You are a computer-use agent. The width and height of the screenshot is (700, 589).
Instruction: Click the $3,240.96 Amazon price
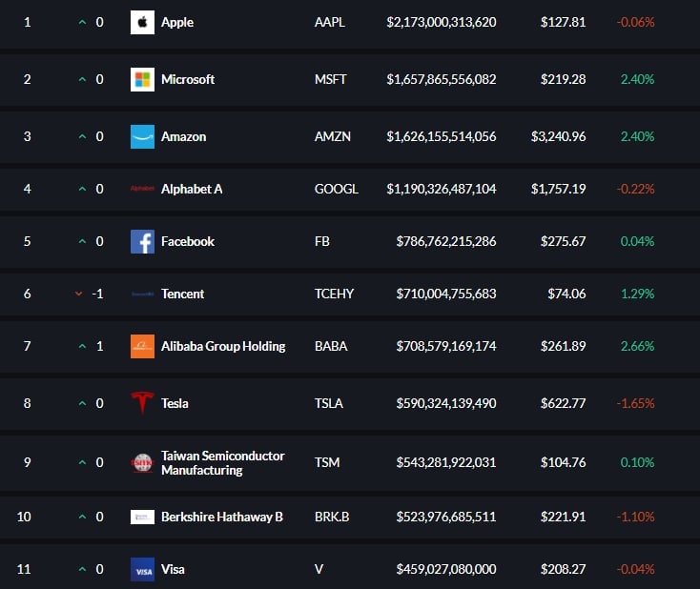[x=558, y=136]
